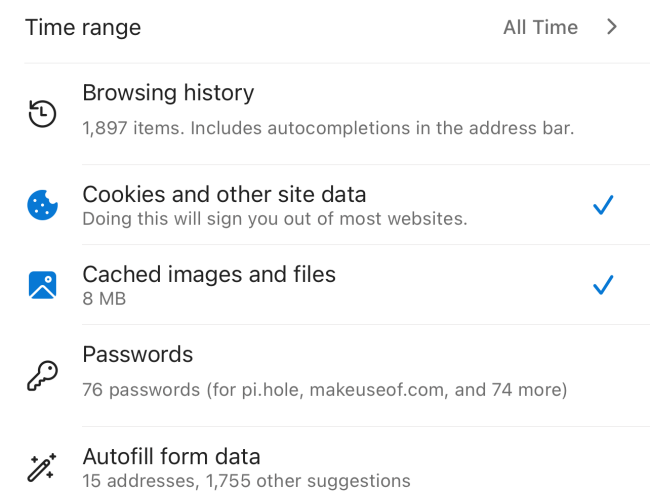This screenshot has height=500, width=650.
Task: Tap the Cookies and other site data label
Action: click(224, 194)
